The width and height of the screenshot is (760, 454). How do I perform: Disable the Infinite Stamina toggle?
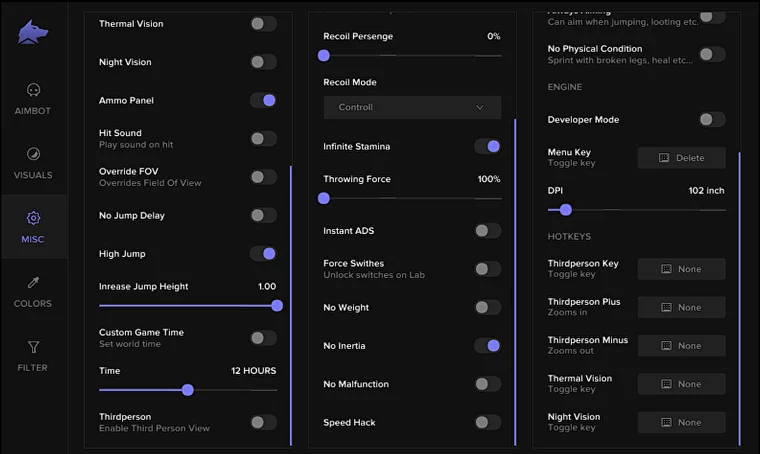pyautogui.click(x=487, y=147)
